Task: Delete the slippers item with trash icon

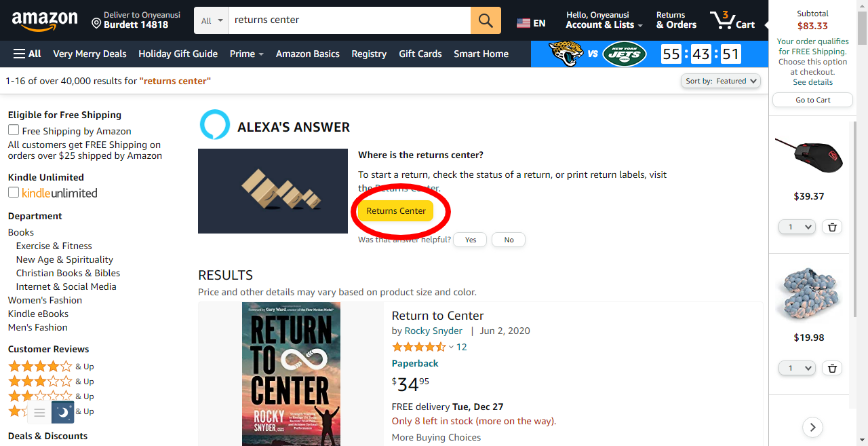Action: coord(832,369)
